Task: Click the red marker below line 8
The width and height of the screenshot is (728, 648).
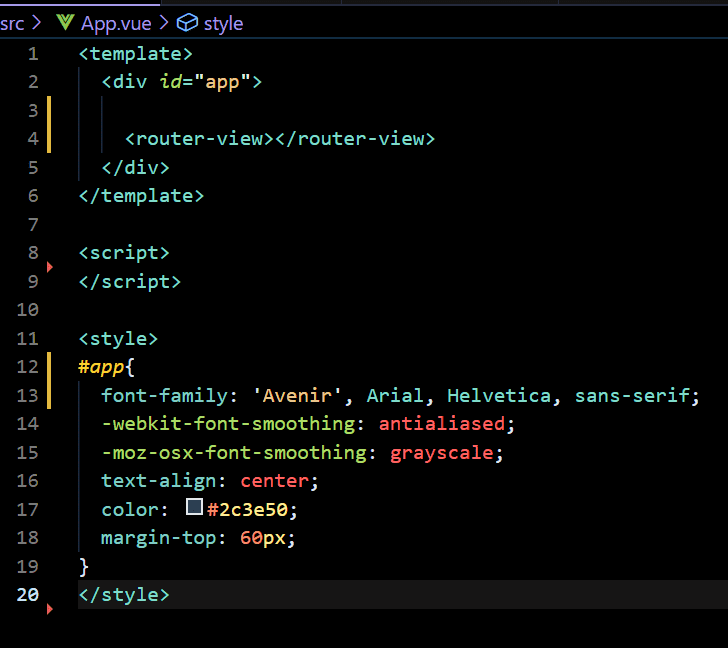Action: point(50,267)
